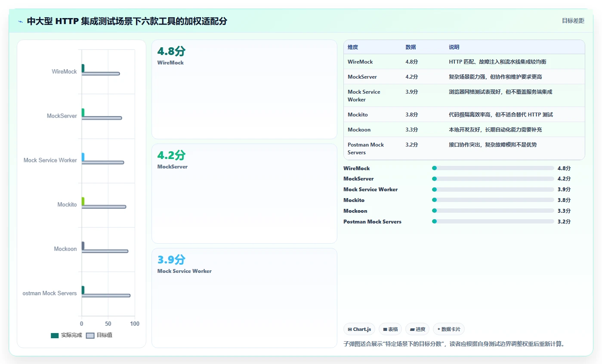Click the description '本地开发友好，长期自动化能力需要补充'

click(x=495, y=130)
